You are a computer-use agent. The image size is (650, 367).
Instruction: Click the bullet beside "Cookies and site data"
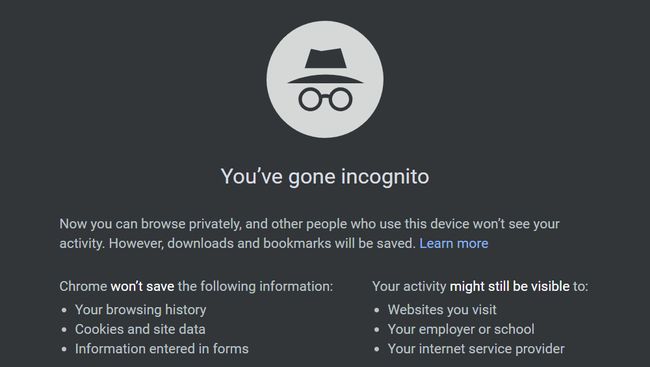click(x=64, y=330)
